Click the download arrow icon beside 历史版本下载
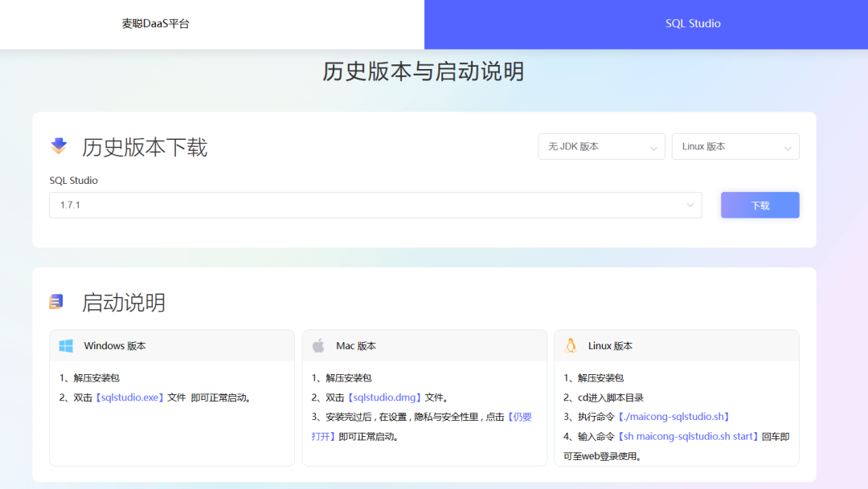Viewport: 868px width, 489px height. 59,146
